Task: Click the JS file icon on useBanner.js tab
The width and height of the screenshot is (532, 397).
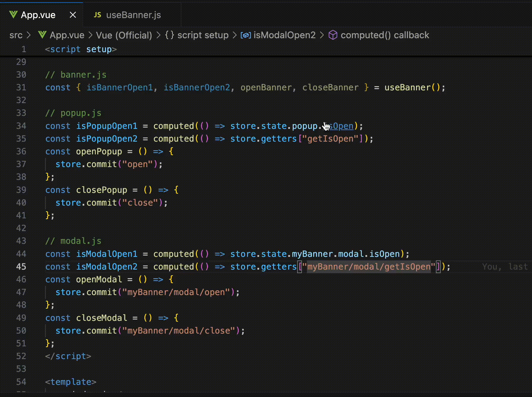Action: coord(98,15)
